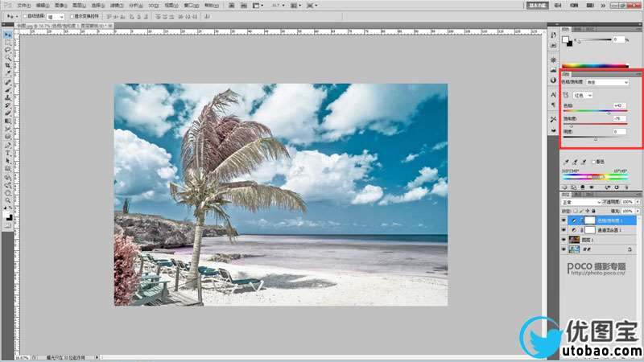Image resolution: width=644 pixels, height=362 pixels.
Task: Open the 文件 menu
Action: coord(24,6)
